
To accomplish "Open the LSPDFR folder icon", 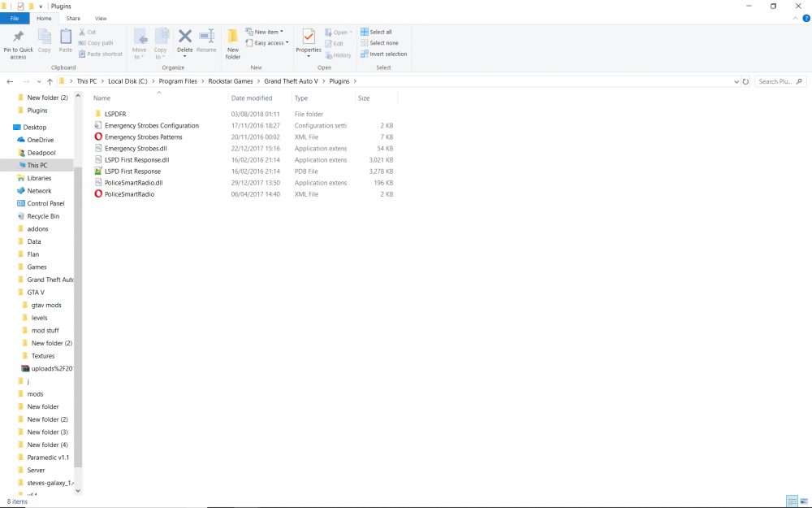I will click(98, 114).
